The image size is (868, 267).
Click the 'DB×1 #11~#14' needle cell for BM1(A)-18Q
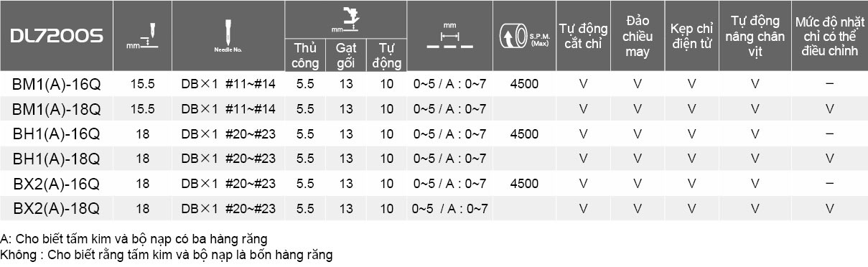228,109
